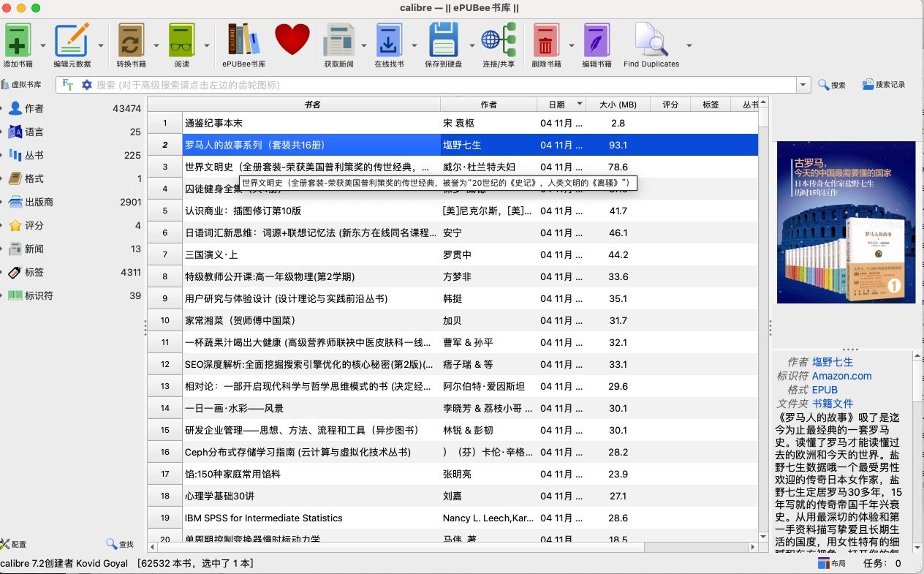Select the 新闻 item in tag browser

pos(34,249)
